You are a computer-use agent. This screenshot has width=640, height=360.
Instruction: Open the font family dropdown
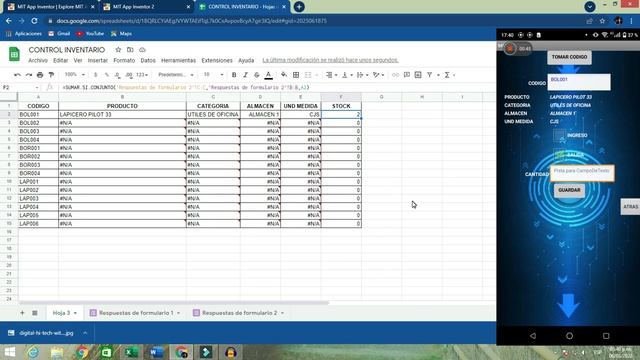(176, 75)
